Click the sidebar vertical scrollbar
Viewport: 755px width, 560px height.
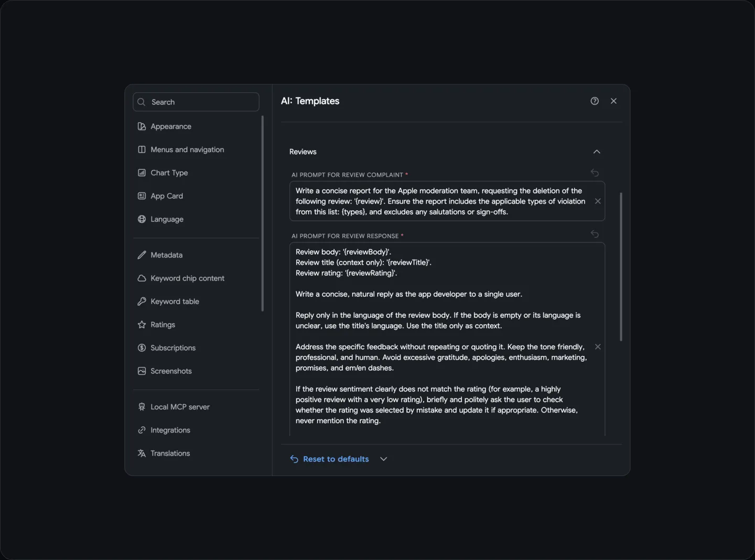pos(262,213)
